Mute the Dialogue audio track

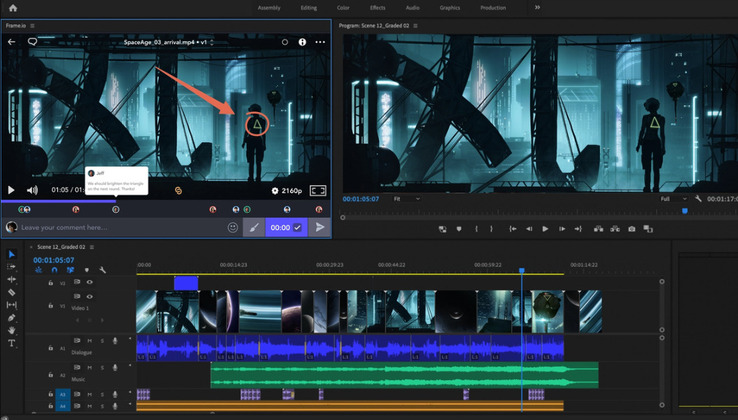[x=89, y=340]
